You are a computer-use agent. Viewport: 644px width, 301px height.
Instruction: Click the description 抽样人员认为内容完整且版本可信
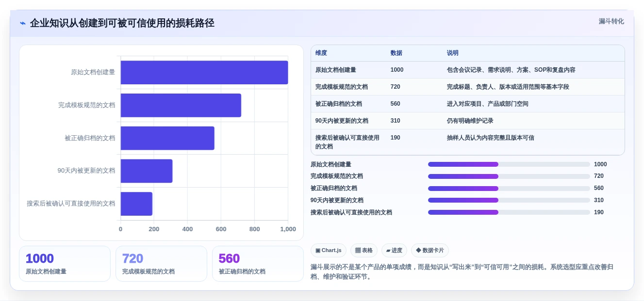(x=491, y=138)
